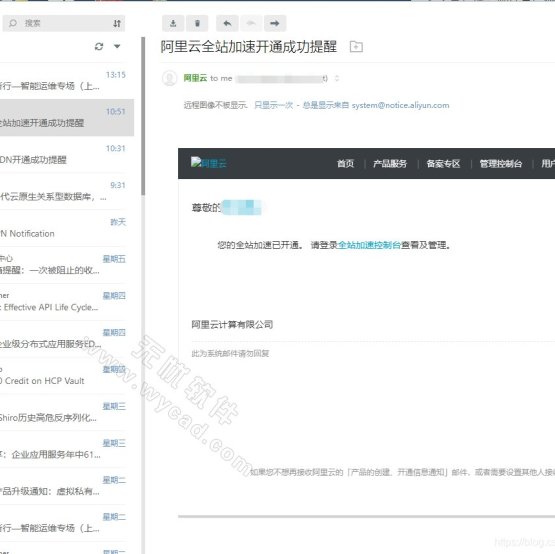
Task: Open the 企业应用服务年中61 message
Action: pos(67,449)
